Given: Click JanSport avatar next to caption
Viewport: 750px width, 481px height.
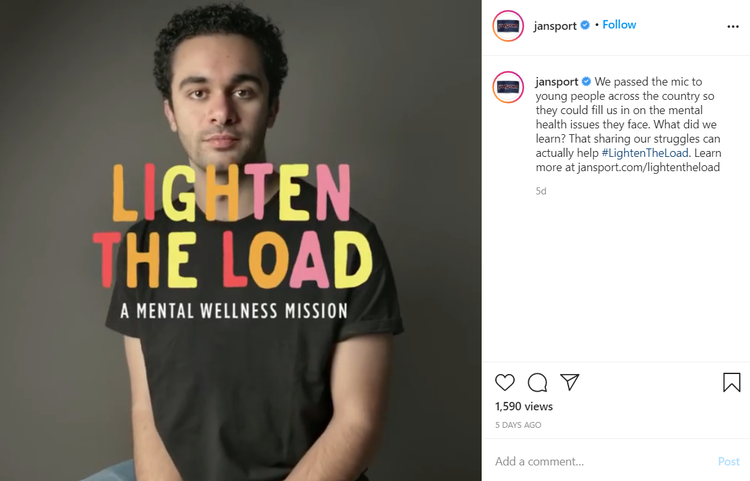Looking at the screenshot, I should (508, 87).
